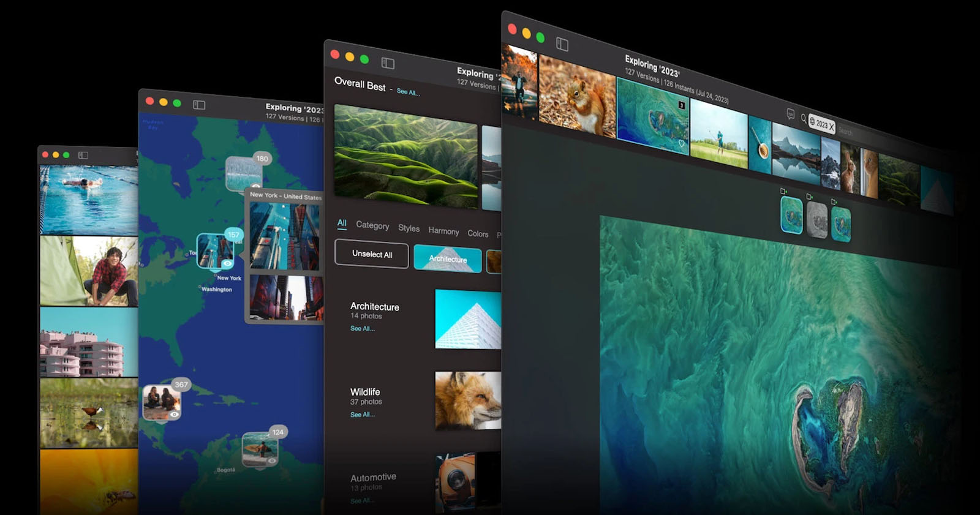
Task: Select the 157 New York cluster on the map
Action: tap(215, 250)
